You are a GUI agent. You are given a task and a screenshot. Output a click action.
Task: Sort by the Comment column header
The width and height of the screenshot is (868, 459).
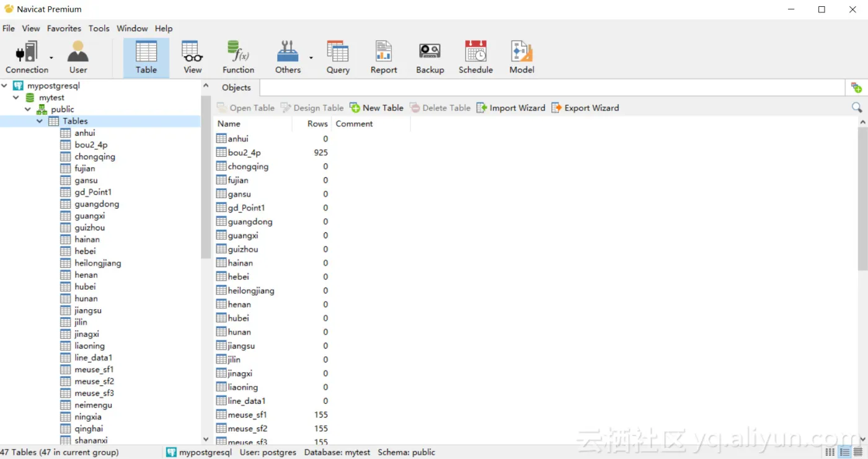coord(371,124)
